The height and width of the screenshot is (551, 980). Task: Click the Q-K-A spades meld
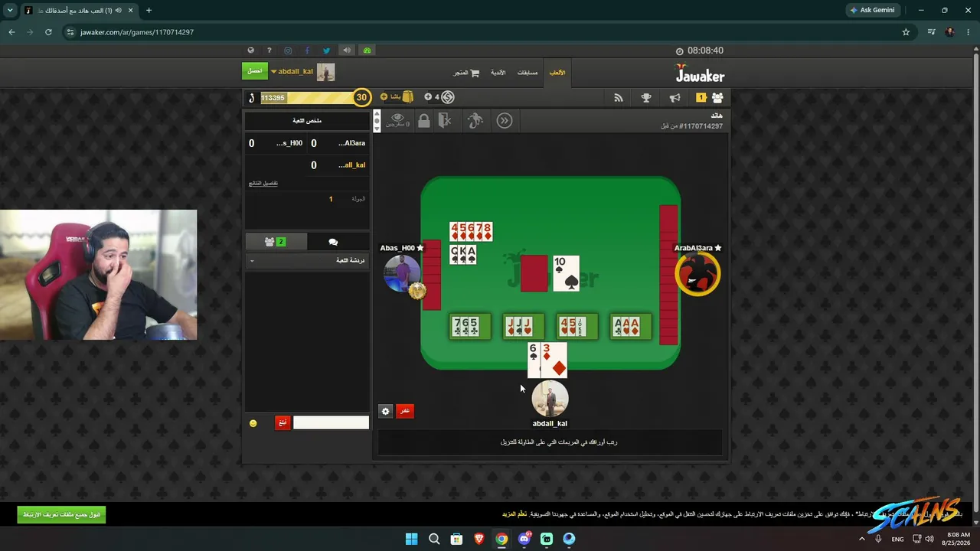click(463, 254)
